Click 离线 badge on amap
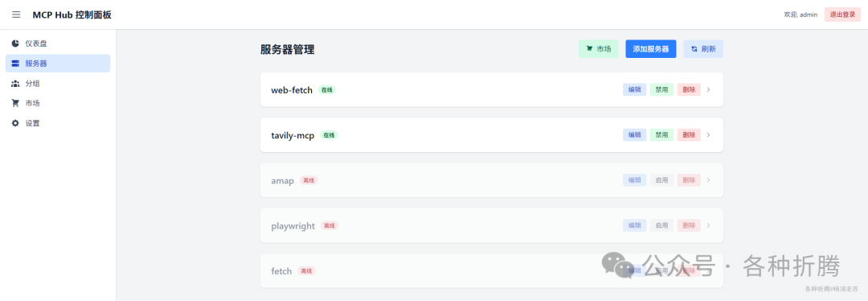The image size is (868, 301). 309,181
